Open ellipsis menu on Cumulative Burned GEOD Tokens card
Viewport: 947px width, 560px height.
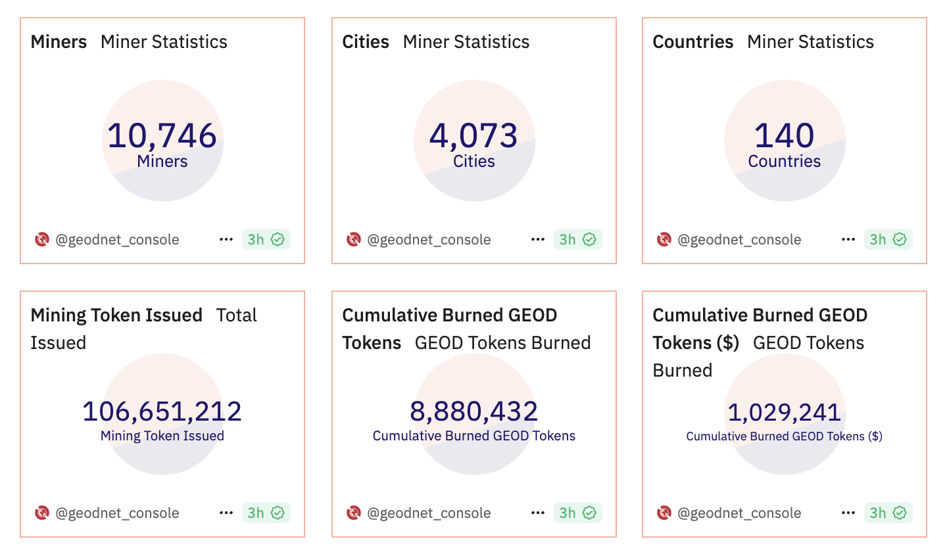[538, 513]
